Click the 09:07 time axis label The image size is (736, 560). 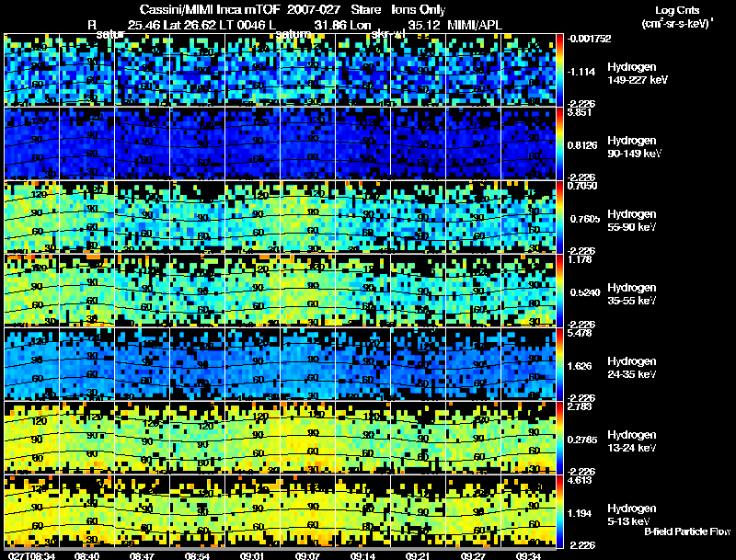(307, 556)
